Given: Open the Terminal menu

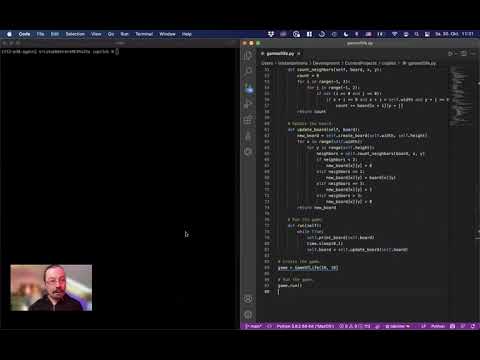Looking at the screenshot, I should click(x=144, y=34).
